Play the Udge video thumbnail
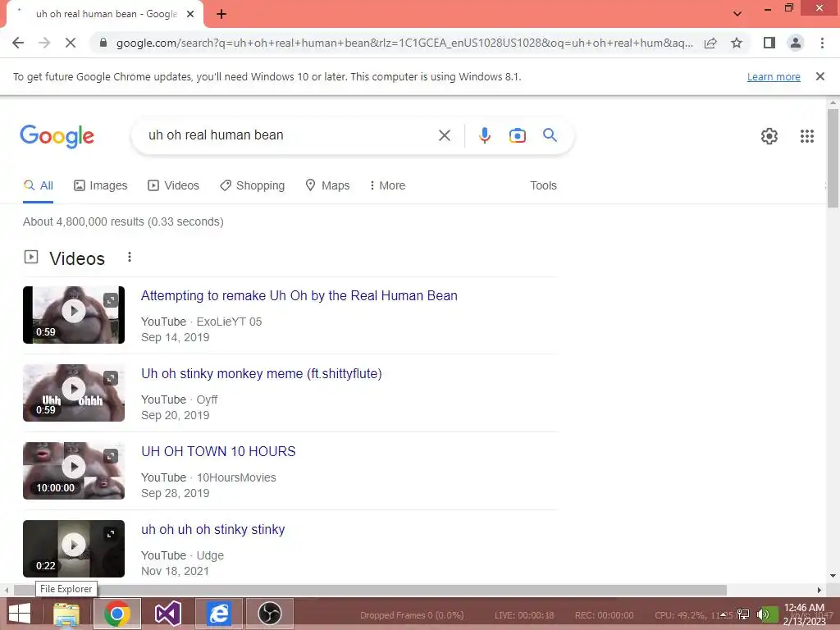The width and height of the screenshot is (840, 630). click(73, 545)
